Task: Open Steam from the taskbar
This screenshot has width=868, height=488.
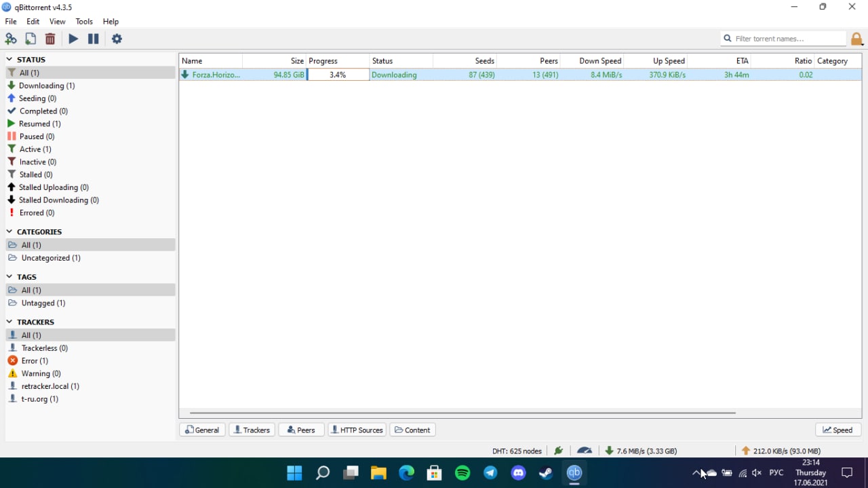Action: point(546,473)
